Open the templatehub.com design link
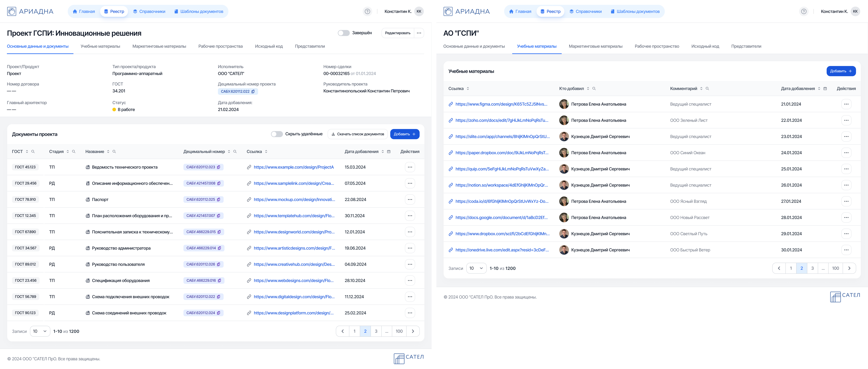This screenshot has height=369, width=868. tap(294, 216)
